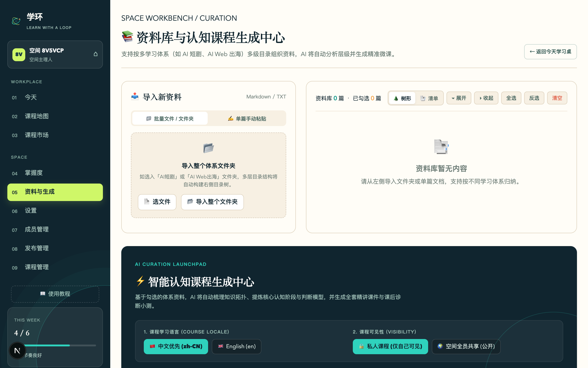588x368 pixels.
Task: Select 树形 tree view mode
Action: [x=402, y=98]
